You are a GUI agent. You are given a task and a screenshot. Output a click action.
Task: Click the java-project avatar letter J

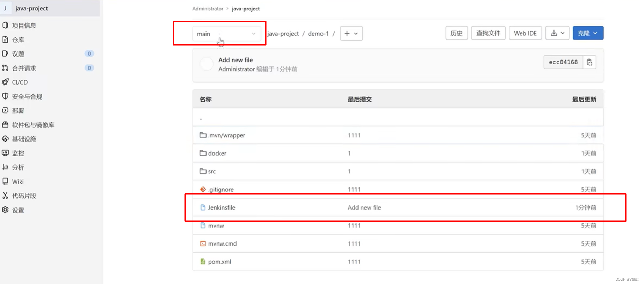(x=5, y=8)
